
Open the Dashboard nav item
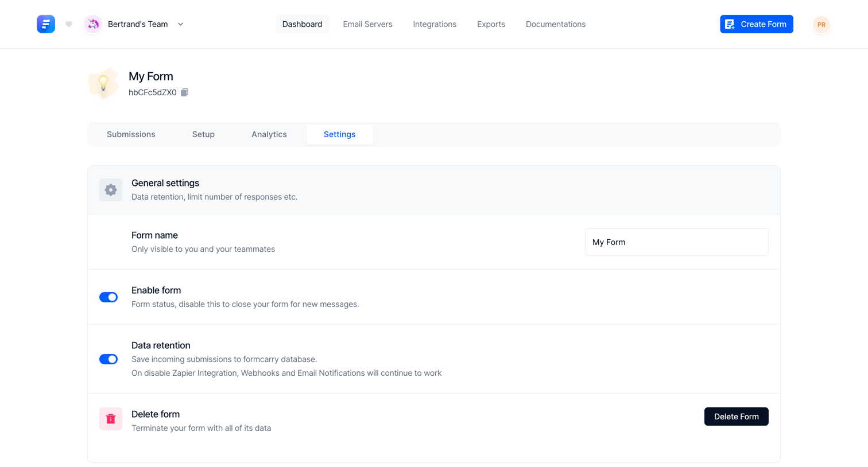[x=302, y=24]
